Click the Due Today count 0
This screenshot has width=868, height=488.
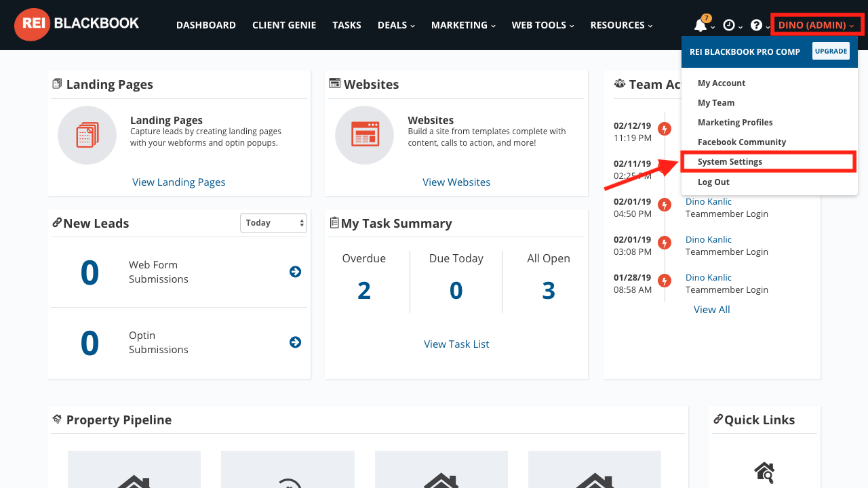point(456,290)
